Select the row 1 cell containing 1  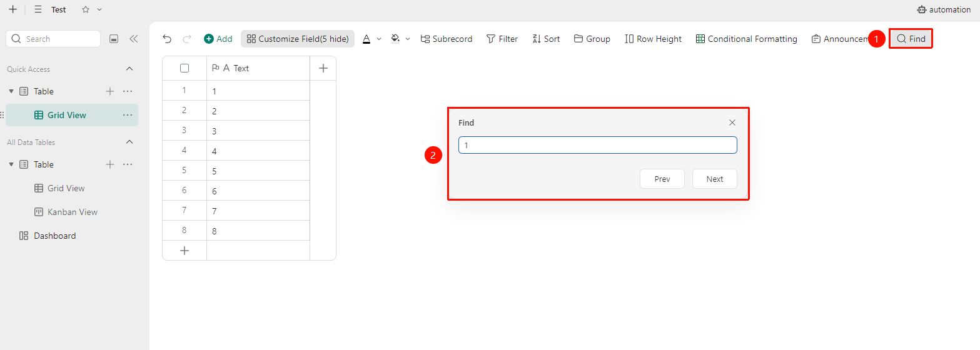pos(258,91)
